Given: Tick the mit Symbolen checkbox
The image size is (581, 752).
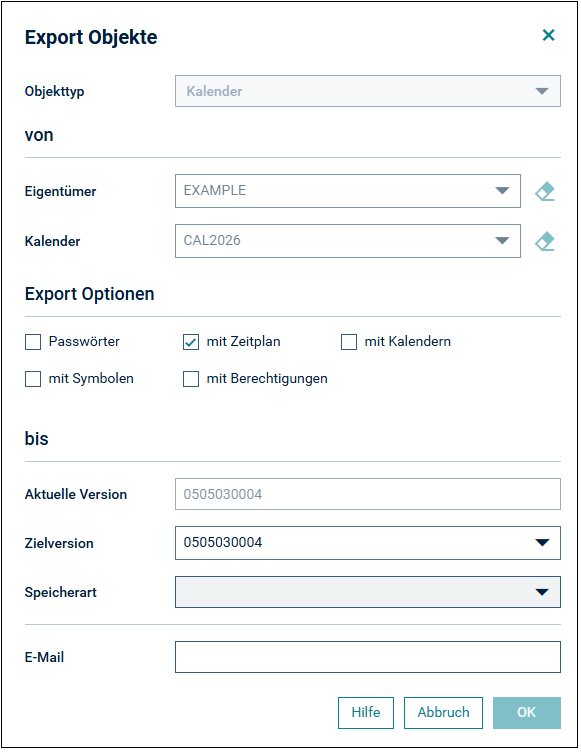Looking at the screenshot, I should 33,379.
